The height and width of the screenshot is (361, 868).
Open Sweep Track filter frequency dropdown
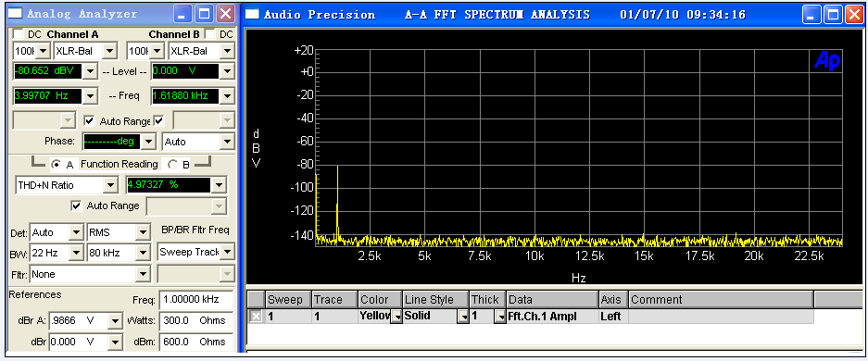pyautogui.click(x=227, y=252)
